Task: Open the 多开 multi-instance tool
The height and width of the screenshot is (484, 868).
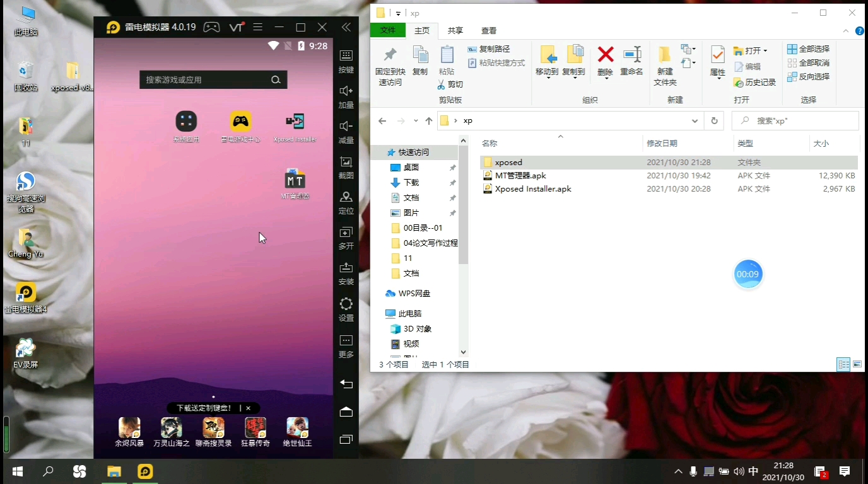Action: click(x=346, y=238)
